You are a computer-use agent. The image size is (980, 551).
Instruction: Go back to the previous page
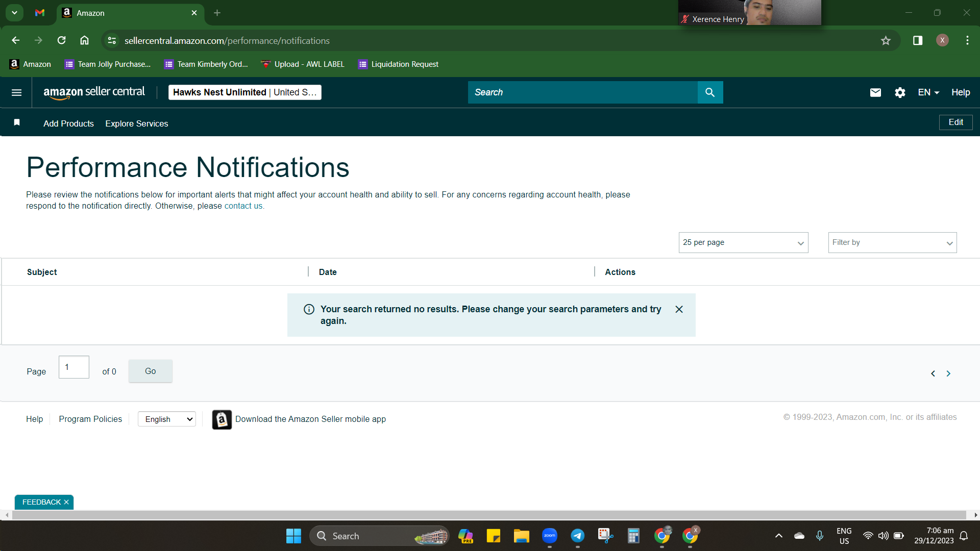15,40
